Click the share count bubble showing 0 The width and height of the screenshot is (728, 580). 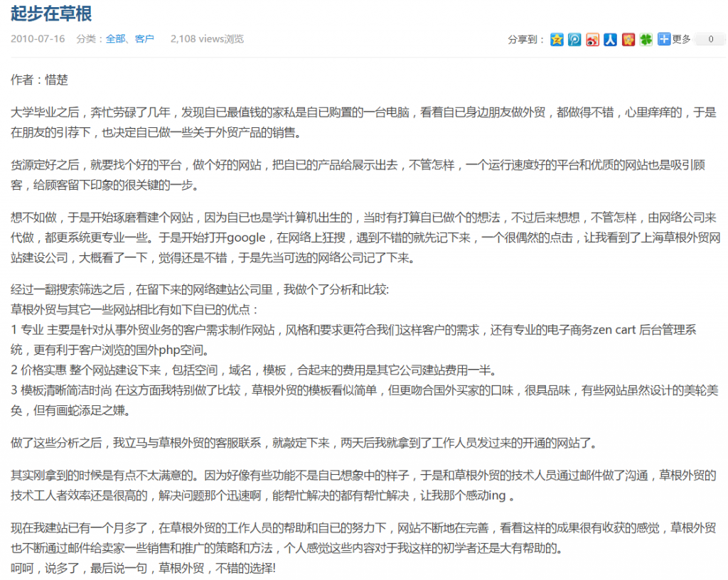point(710,39)
